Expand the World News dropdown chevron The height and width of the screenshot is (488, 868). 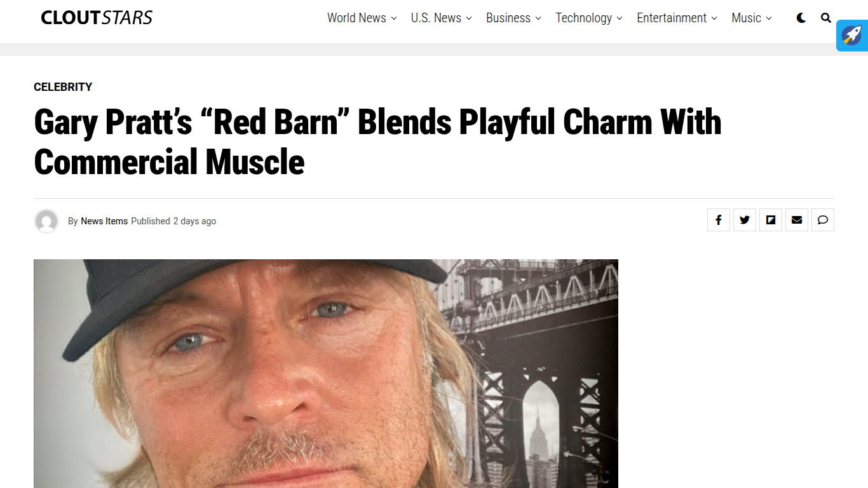[x=394, y=18]
